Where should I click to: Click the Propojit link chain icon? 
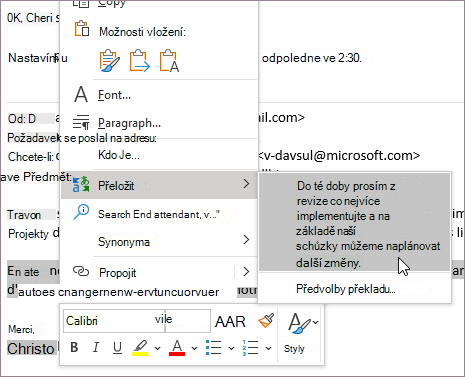tap(81, 271)
